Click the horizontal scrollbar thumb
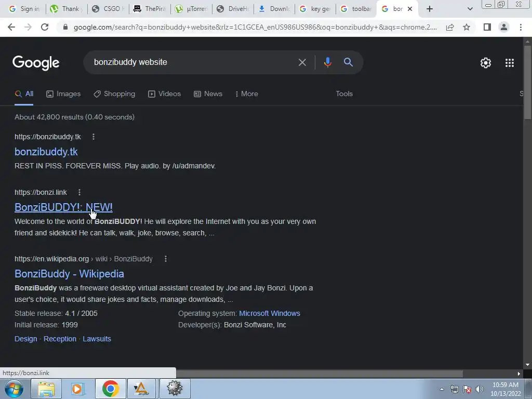The height and width of the screenshot is (399, 532). click(319, 374)
